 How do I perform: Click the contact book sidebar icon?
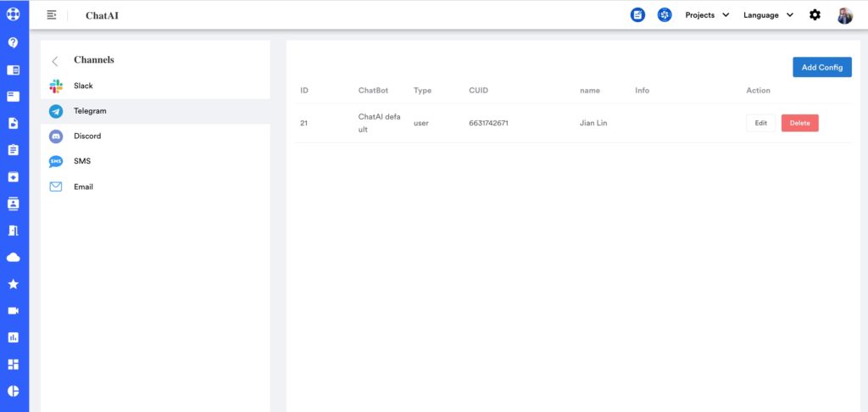tap(14, 203)
